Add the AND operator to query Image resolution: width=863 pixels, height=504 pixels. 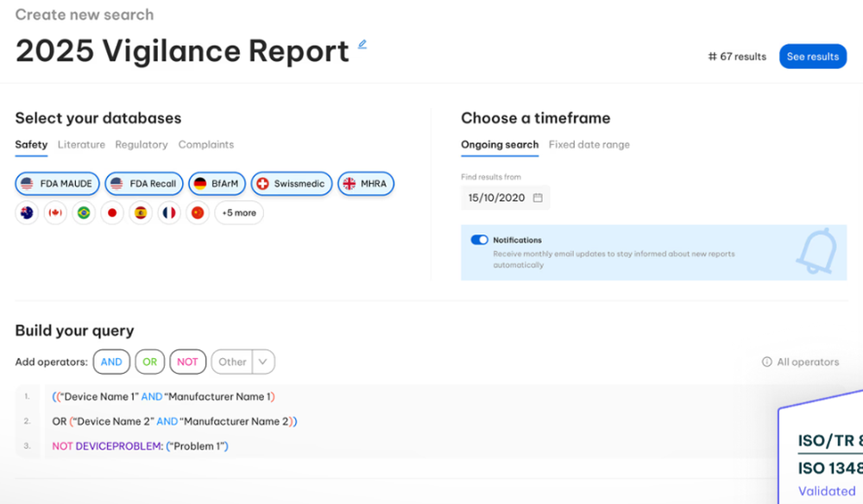pyautogui.click(x=111, y=362)
